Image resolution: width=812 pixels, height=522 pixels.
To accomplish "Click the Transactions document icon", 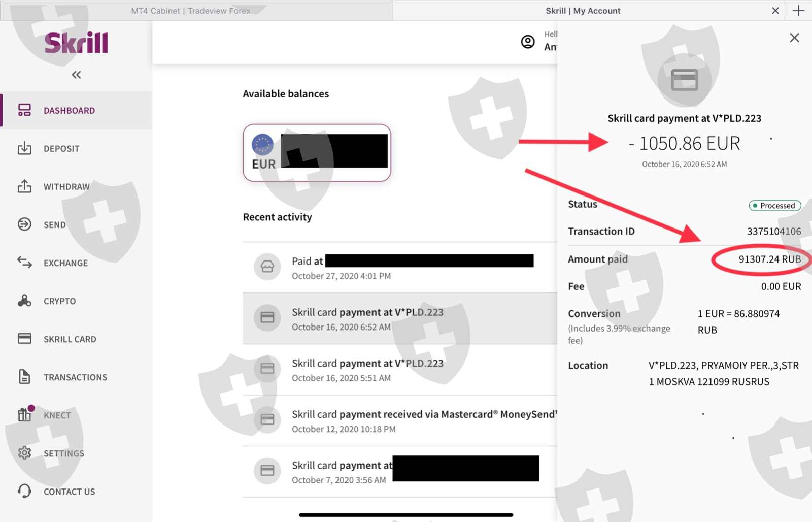I will [24, 377].
